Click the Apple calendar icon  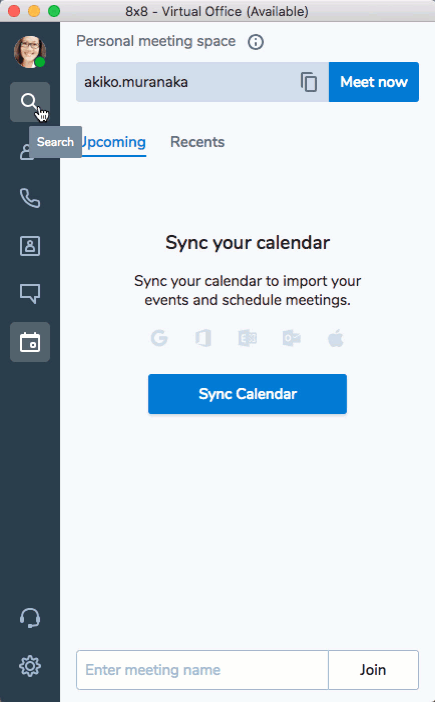336,338
